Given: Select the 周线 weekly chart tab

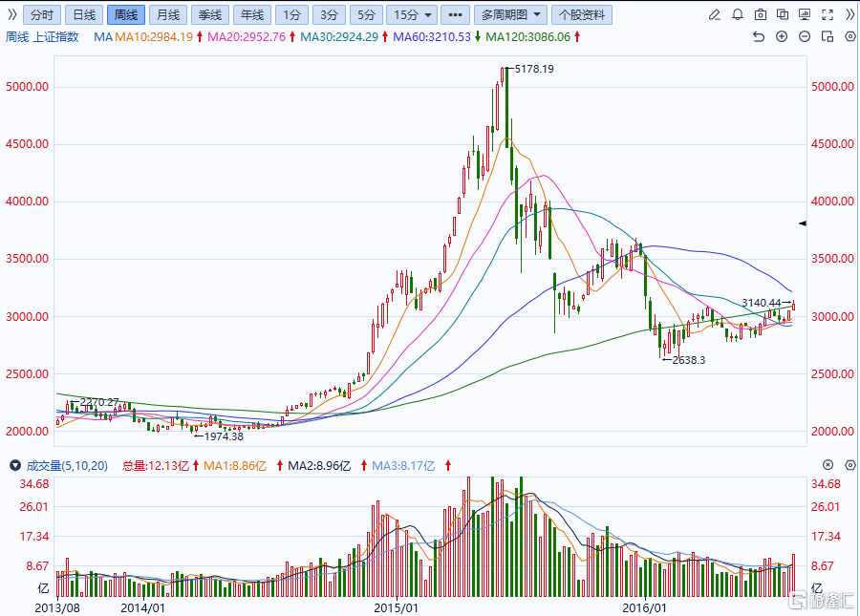Looking at the screenshot, I should point(125,14).
